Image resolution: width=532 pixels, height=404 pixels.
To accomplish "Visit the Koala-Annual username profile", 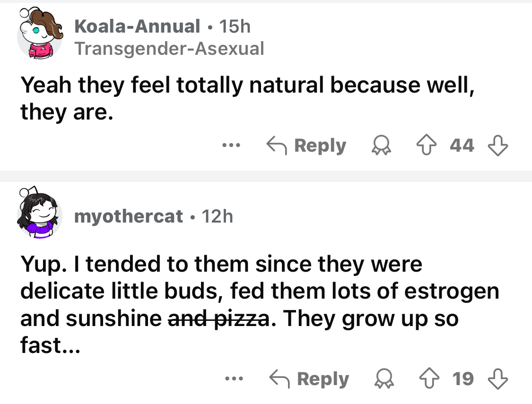I will pos(137,26).
